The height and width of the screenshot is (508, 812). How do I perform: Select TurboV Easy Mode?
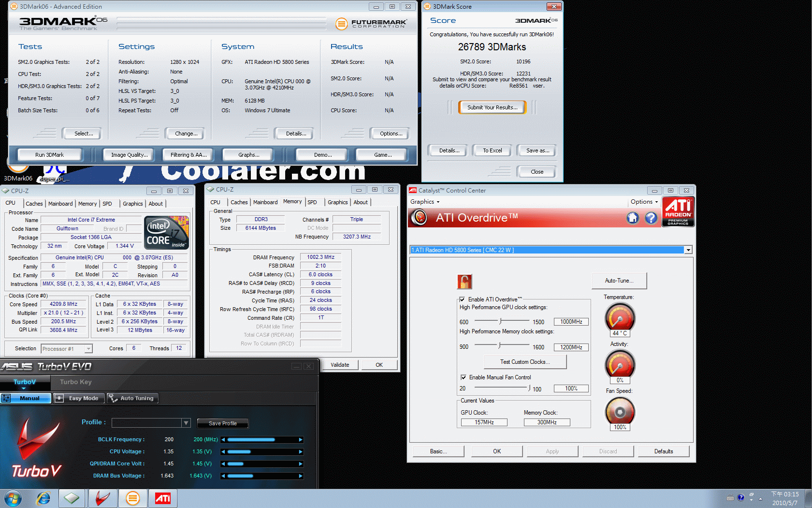point(78,398)
